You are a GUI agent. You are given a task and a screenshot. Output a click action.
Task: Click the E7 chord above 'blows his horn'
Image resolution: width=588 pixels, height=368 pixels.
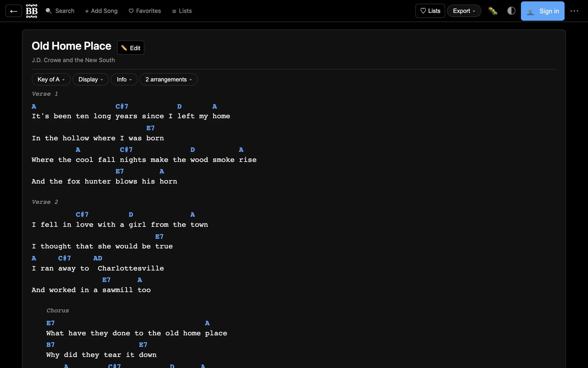(x=119, y=171)
